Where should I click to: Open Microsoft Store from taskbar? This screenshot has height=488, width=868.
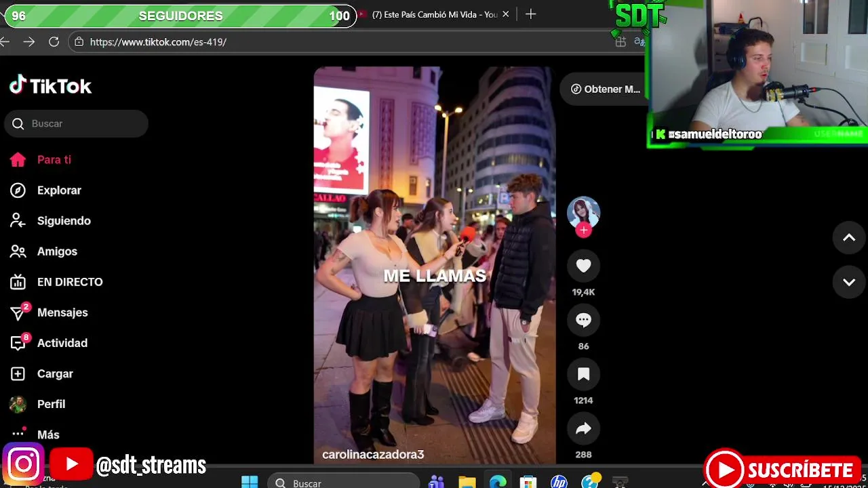(x=528, y=482)
